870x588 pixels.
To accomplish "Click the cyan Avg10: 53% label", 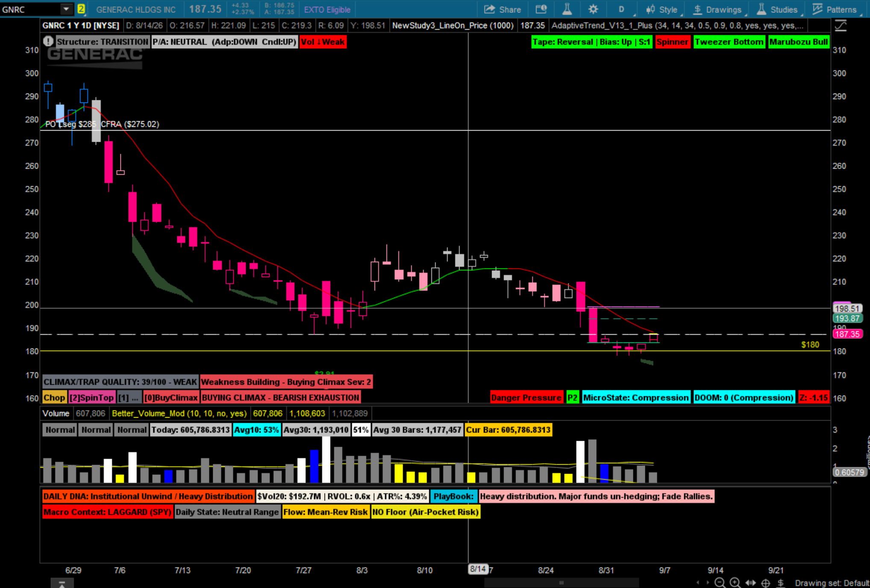I will tap(256, 430).
